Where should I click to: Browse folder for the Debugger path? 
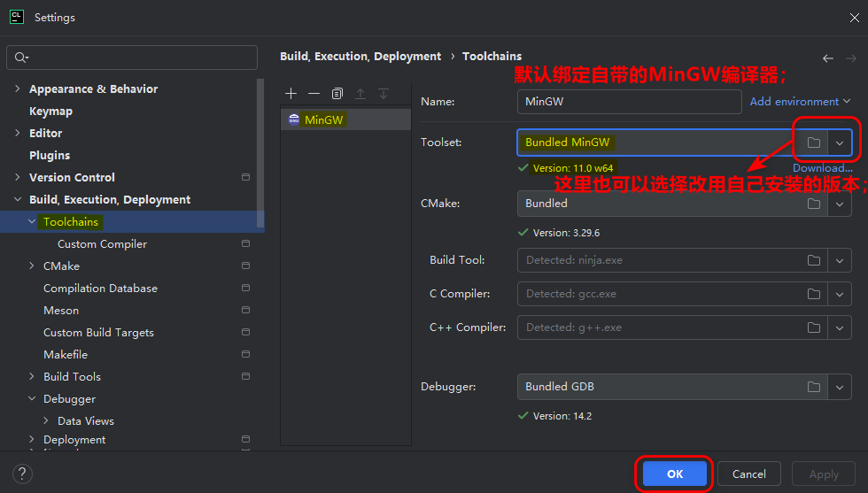(x=814, y=387)
